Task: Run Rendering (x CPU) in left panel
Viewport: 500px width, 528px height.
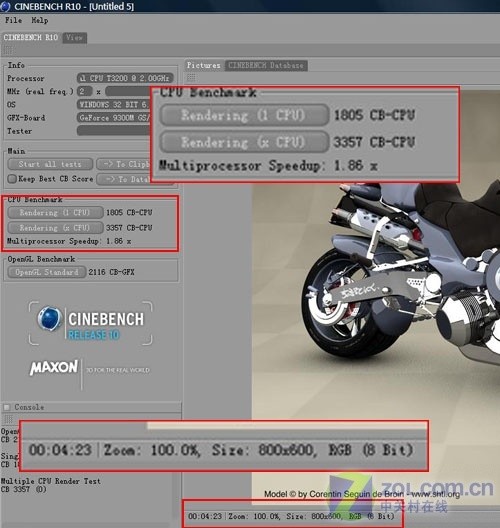Action: [55, 228]
